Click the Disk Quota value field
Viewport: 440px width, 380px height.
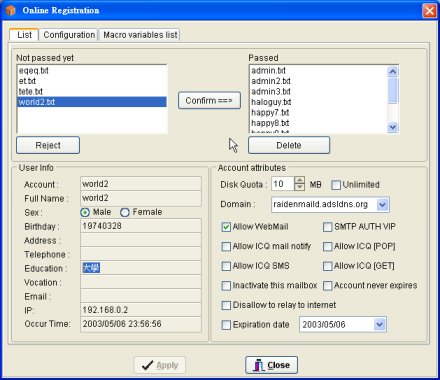coord(283,184)
